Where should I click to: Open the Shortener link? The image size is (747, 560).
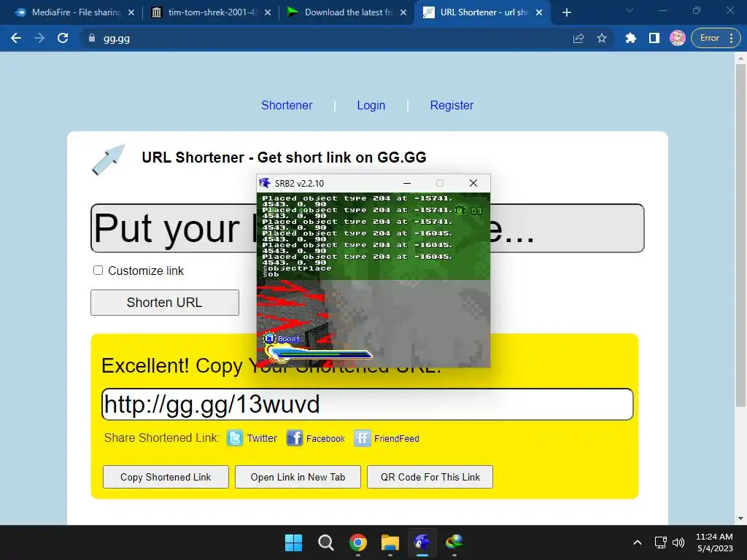tap(287, 105)
